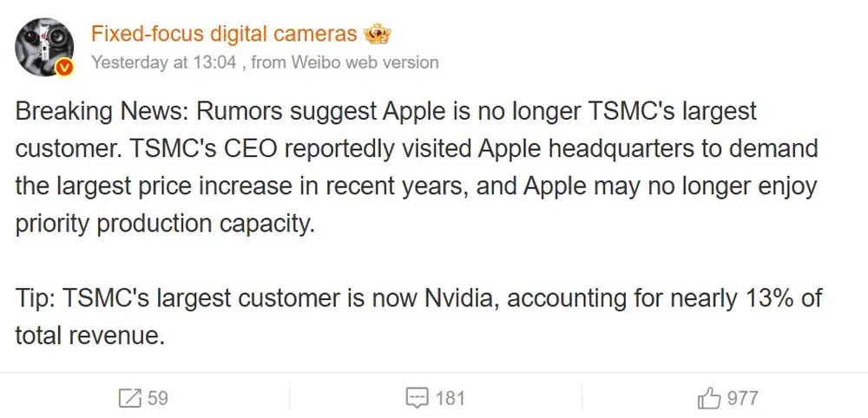Open the poster's profile avatar

click(x=43, y=45)
